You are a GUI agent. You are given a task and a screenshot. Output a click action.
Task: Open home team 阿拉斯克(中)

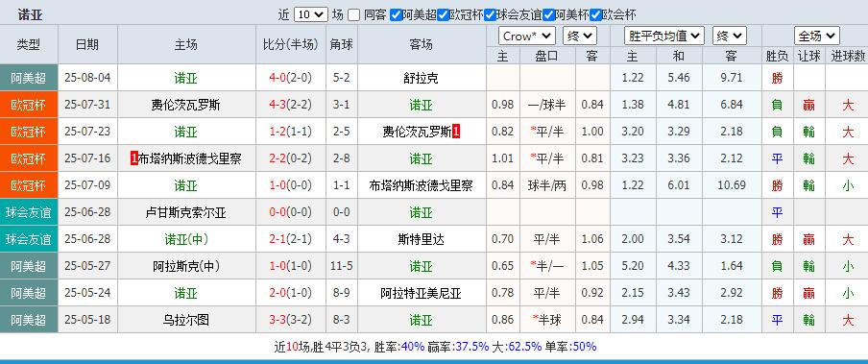pos(185,266)
